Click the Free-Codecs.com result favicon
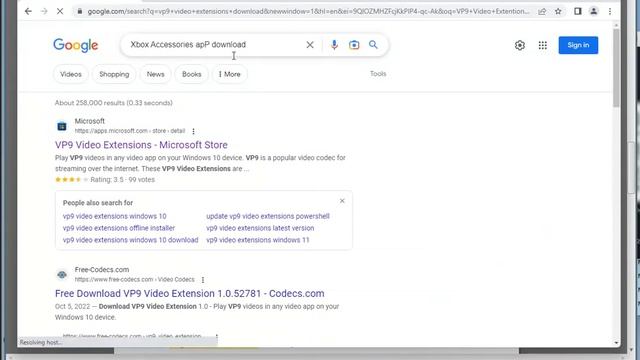Viewport: 640px width, 360px height. tap(62, 275)
